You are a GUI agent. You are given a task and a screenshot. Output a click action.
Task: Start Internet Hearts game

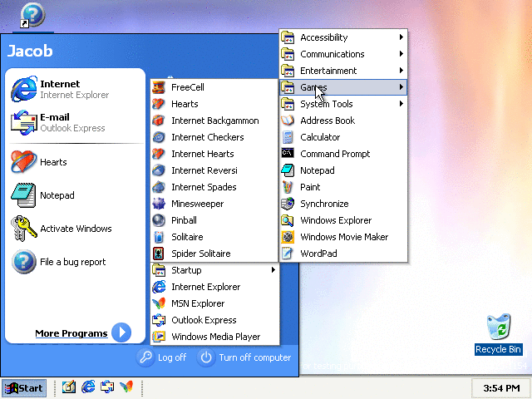[x=214, y=154]
